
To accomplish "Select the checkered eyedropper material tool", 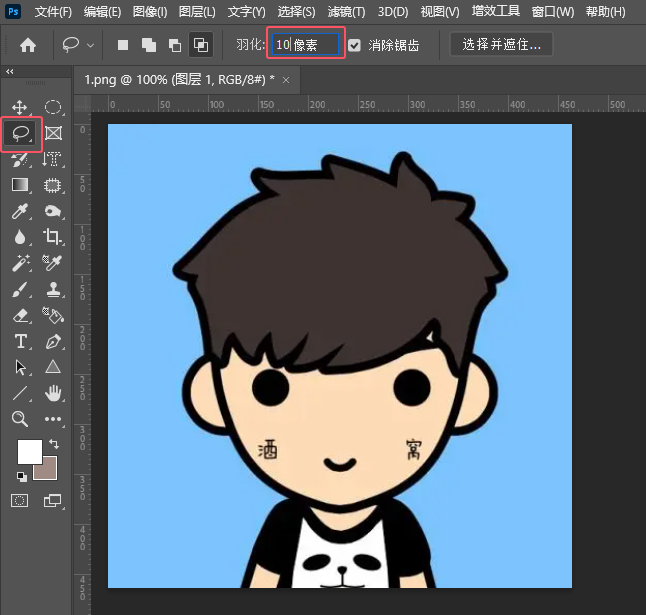I will click(52, 263).
